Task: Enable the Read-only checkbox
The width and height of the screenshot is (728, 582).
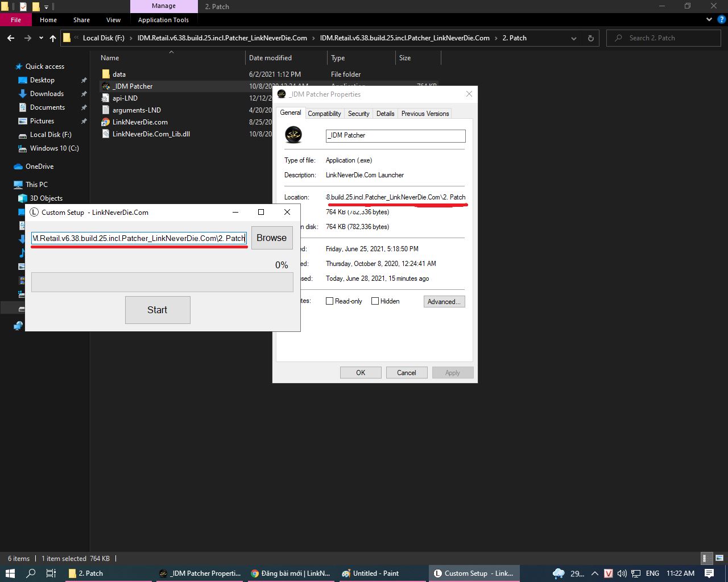Action: [329, 301]
